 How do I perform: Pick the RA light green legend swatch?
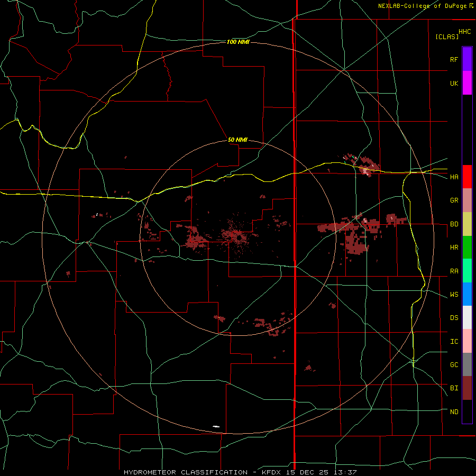click(x=467, y=271)
